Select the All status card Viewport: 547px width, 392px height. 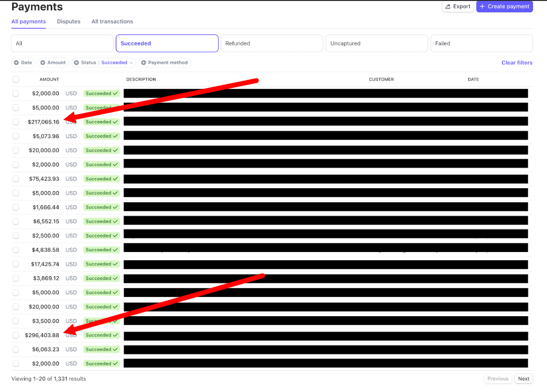click(62, 43)
